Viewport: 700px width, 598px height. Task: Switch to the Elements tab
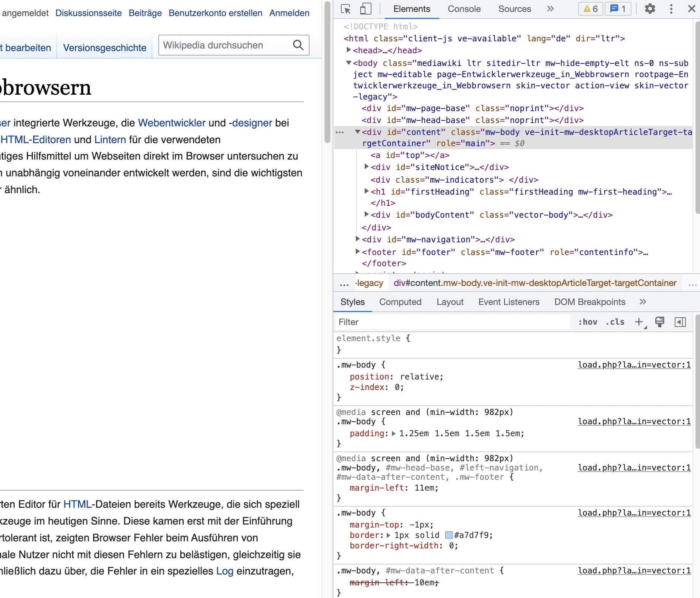412,9
